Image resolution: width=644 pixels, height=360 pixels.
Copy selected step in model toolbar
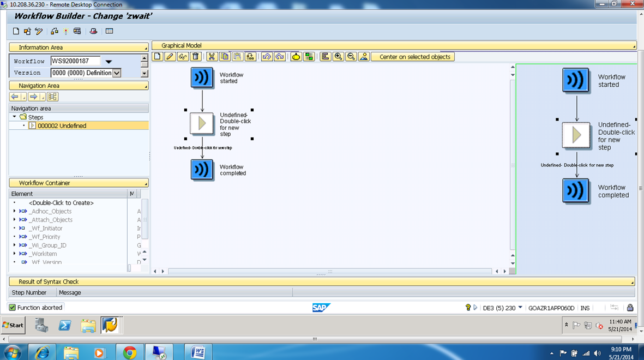(224, 57)
